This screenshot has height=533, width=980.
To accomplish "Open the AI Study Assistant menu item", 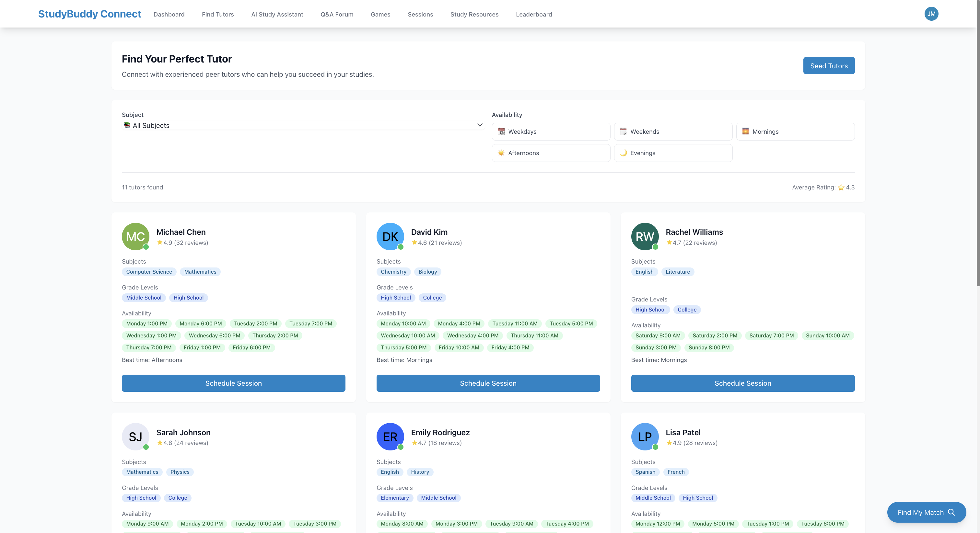I will [x=277, y=15].
